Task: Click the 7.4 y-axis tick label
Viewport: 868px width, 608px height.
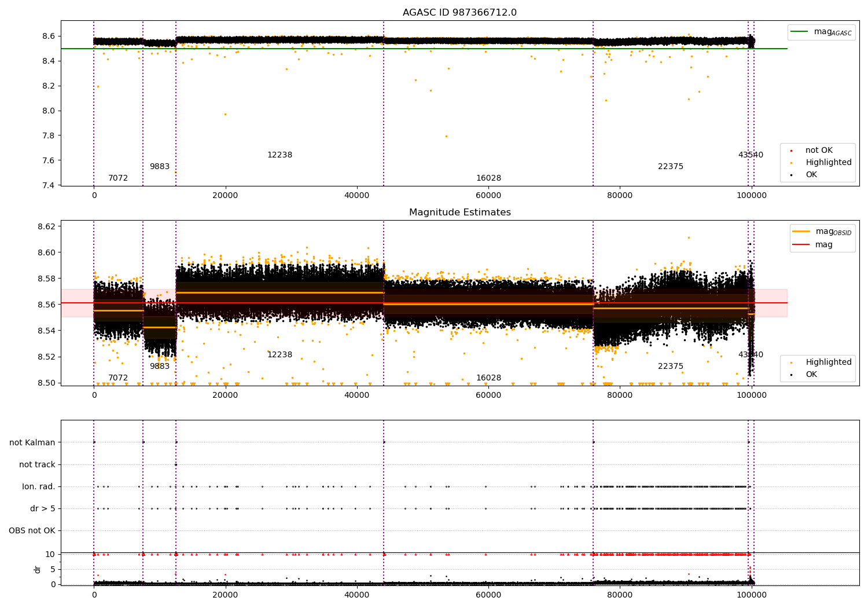Action: (x=49, y=185)
